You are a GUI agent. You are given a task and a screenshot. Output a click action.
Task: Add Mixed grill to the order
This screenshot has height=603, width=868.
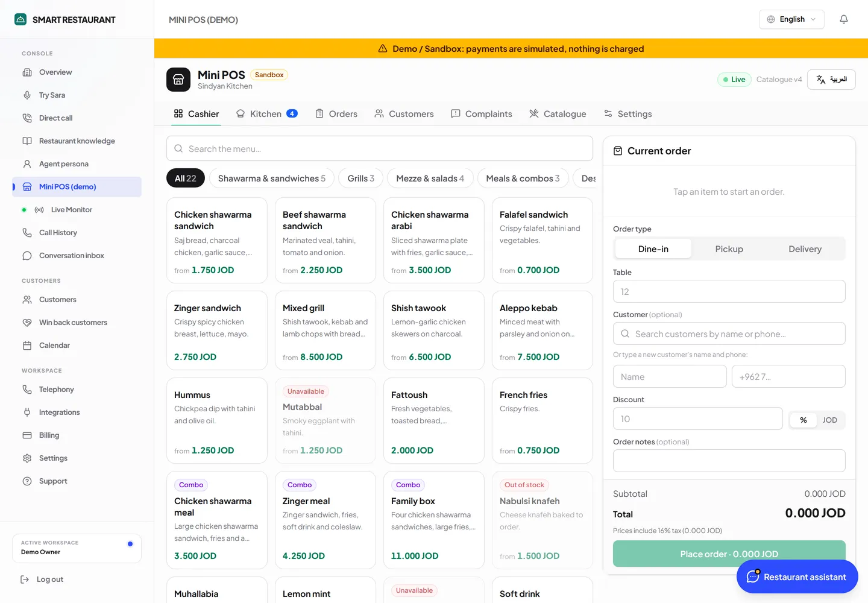pyautogui.click(x=325, y=330)
